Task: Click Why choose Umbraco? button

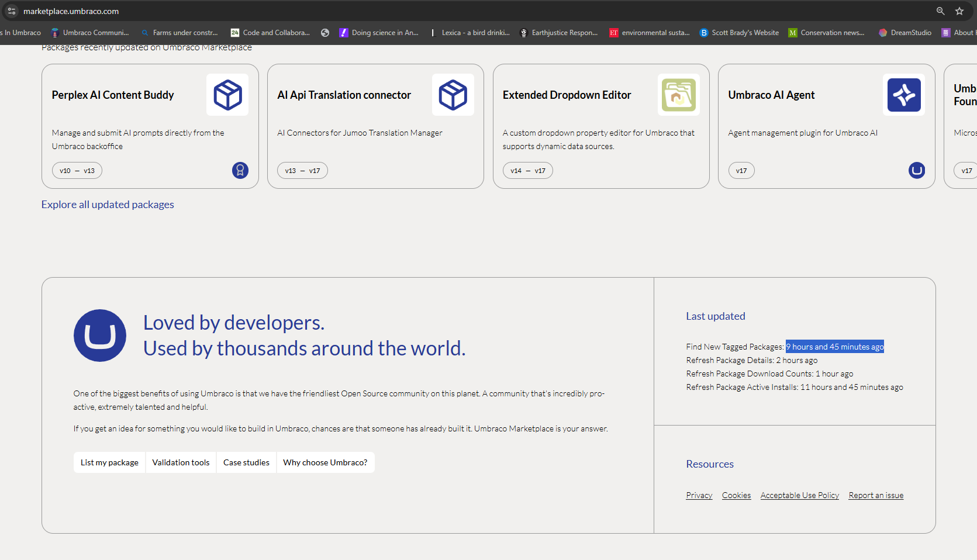Action: (x=325, y=462)
